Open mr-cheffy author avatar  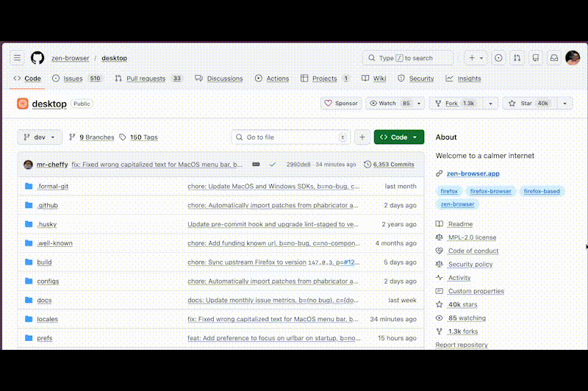click(28, 164)
